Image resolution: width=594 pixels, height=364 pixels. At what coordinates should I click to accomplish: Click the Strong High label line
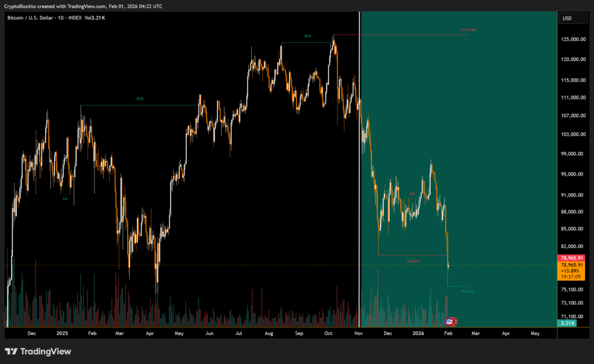click(x=469, y=30)
